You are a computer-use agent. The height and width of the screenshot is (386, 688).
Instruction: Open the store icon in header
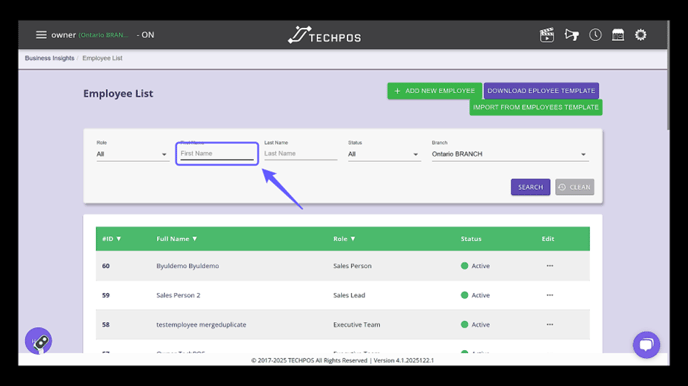(x=618, y=35)
